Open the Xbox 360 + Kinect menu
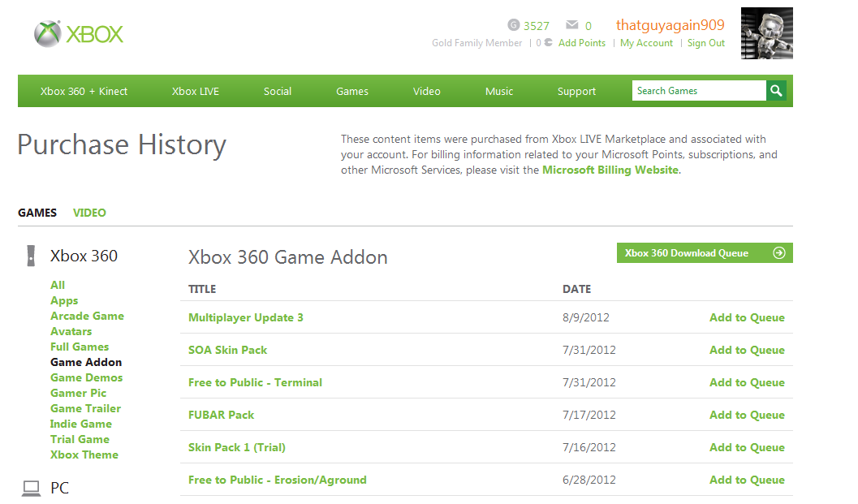858x504 pixels. pos(84,92)
